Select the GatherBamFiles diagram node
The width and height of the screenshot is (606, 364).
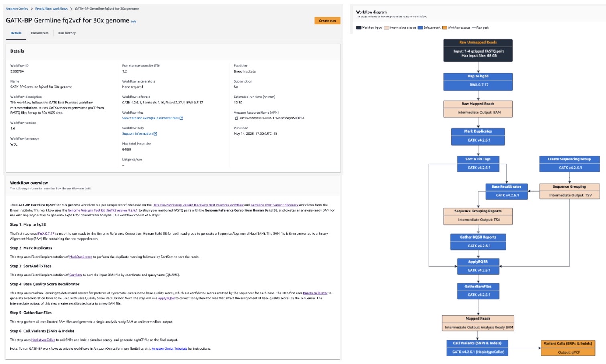click(478, 291)
